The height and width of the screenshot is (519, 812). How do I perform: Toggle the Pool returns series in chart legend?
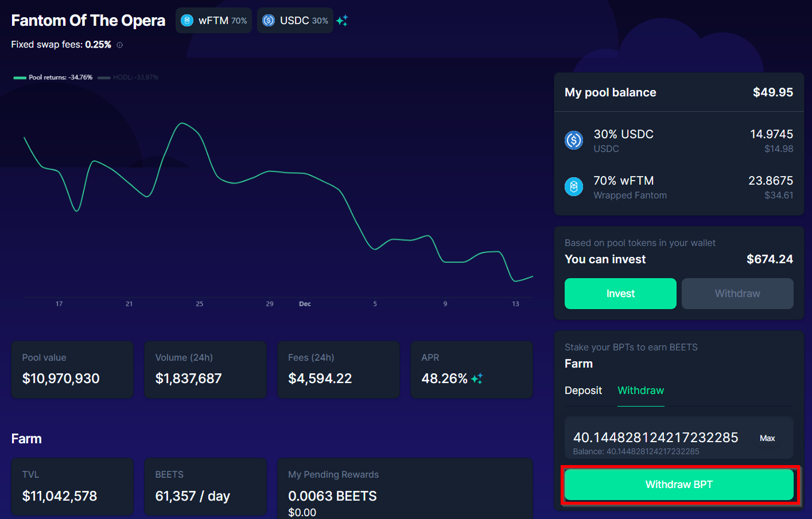pyautogui.click(x=53, y=77)
